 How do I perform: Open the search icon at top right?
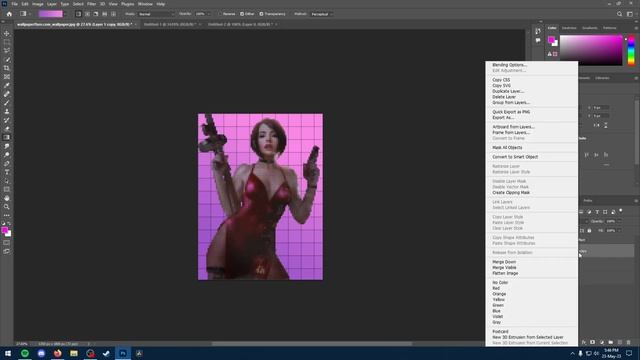(x=619, y=14)
